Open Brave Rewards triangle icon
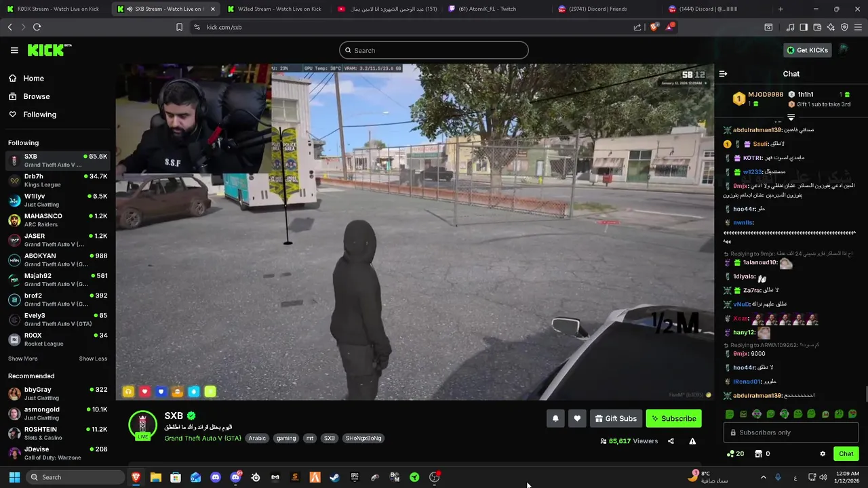The width and height of the screenshot is (868, 488). 671,27
